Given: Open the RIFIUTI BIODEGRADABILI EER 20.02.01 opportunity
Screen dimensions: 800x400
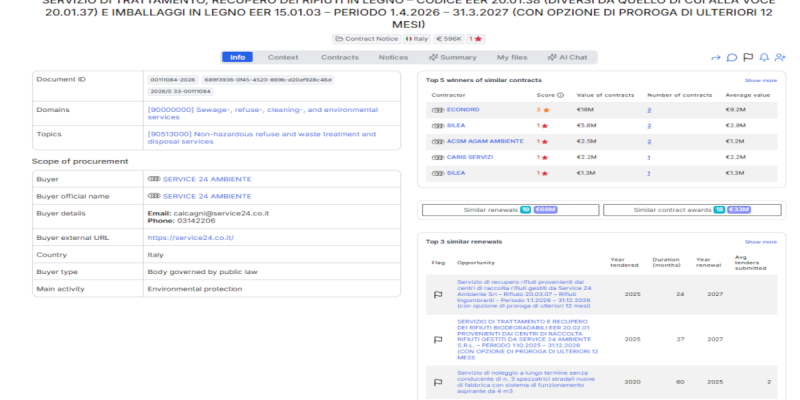Looking at the screenshot, I should (528, 340).
